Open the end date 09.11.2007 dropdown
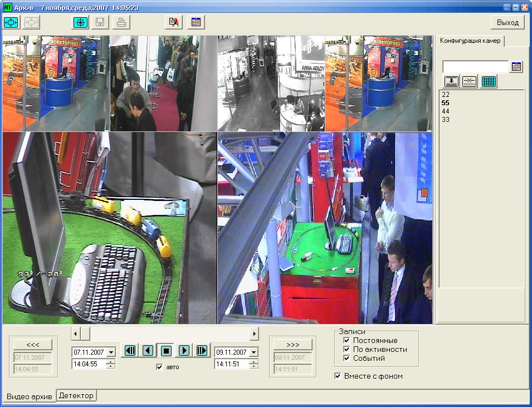 253,352
